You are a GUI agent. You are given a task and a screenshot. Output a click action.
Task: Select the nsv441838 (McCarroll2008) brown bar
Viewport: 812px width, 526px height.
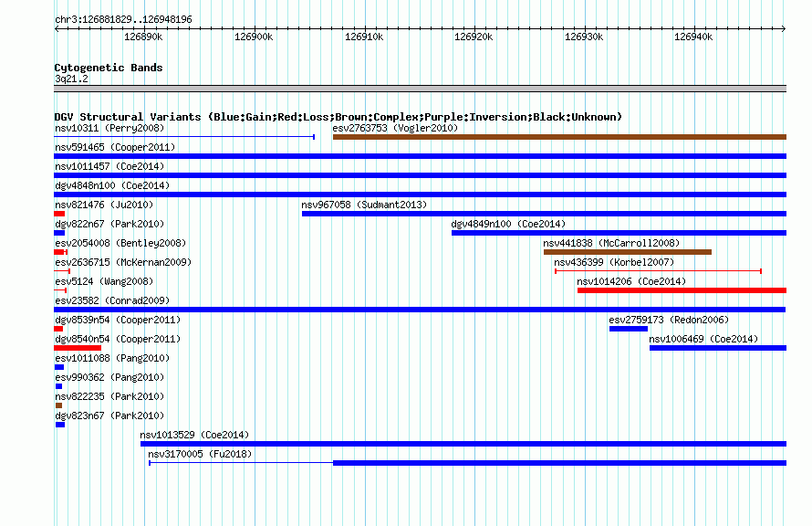pos(627,252)
